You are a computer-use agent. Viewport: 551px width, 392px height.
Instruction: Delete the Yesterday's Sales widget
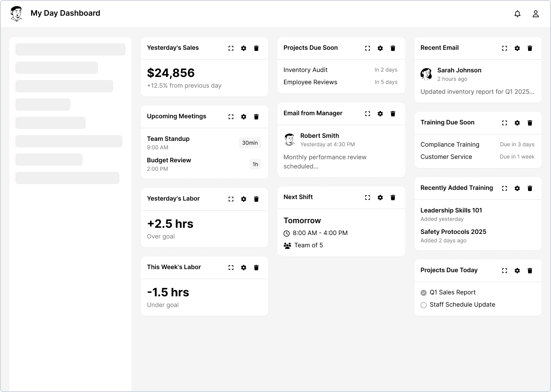pos(256,48)
